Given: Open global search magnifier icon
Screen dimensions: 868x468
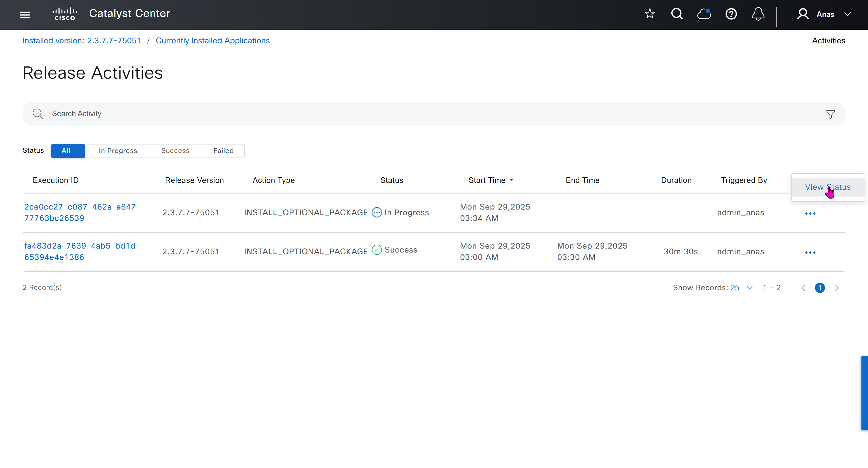Looking at the screenshot, I should click(677, 14).
